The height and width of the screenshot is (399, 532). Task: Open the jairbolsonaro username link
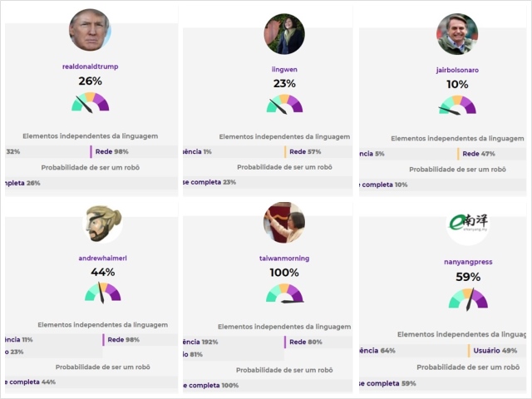[457, 70]
